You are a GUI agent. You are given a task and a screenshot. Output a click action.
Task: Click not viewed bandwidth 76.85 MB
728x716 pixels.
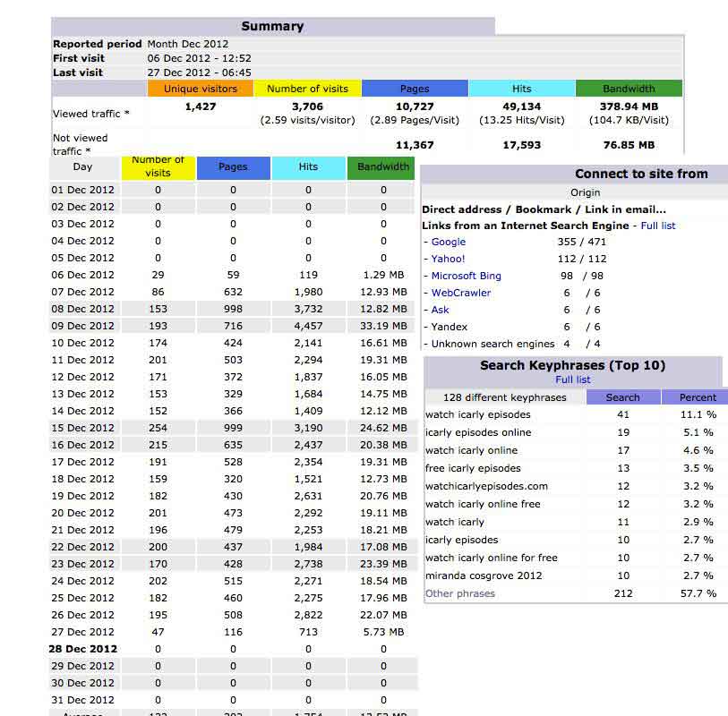tap(629, 145)
